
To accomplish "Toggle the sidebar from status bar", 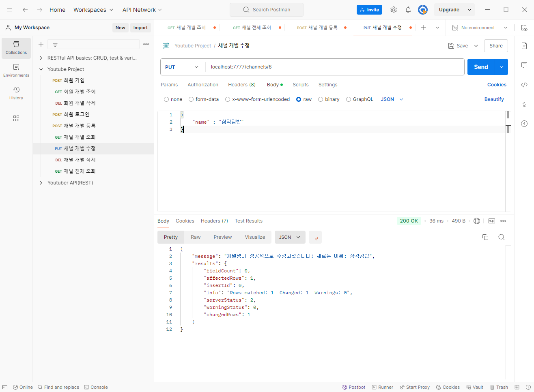I will click(x=5, y=387).
